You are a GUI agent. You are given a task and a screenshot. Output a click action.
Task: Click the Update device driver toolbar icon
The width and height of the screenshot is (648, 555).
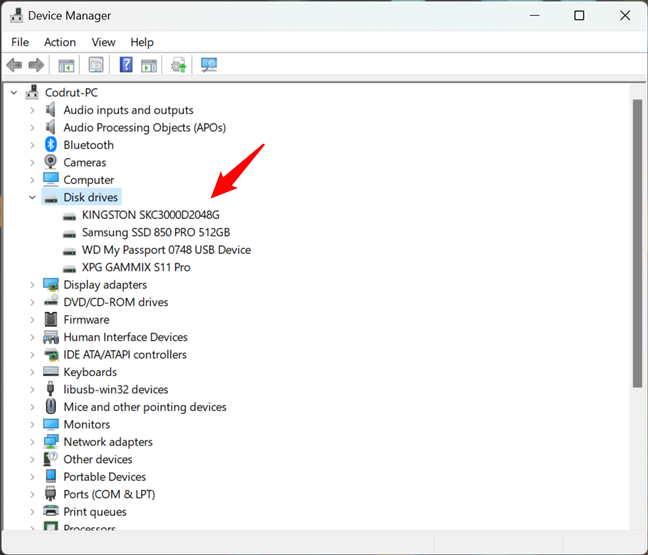pyautogui.click(x=179, y=65)
